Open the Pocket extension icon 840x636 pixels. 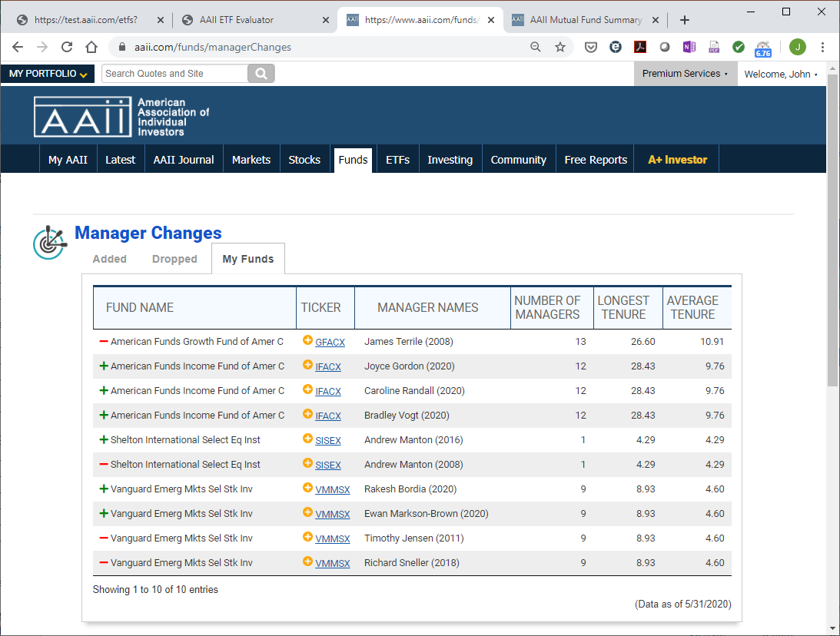[591, 47]
